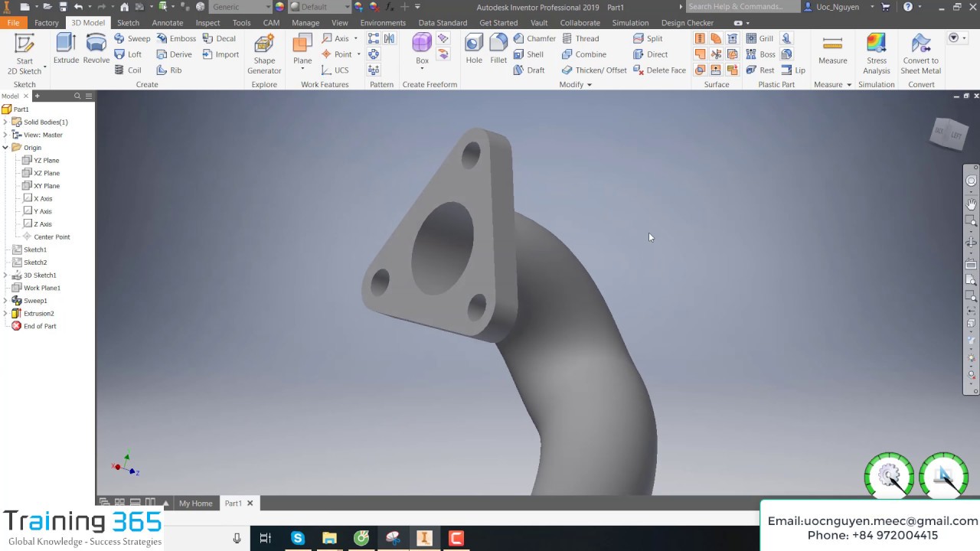Switch to the My Home document tab
Screen dimensions: 980x551
195,503
